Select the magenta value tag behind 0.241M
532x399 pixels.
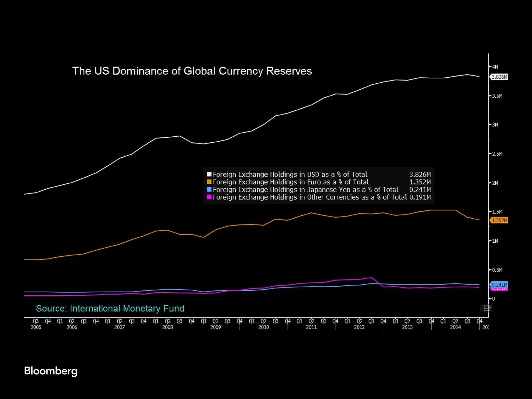click(x=499, y=289)
